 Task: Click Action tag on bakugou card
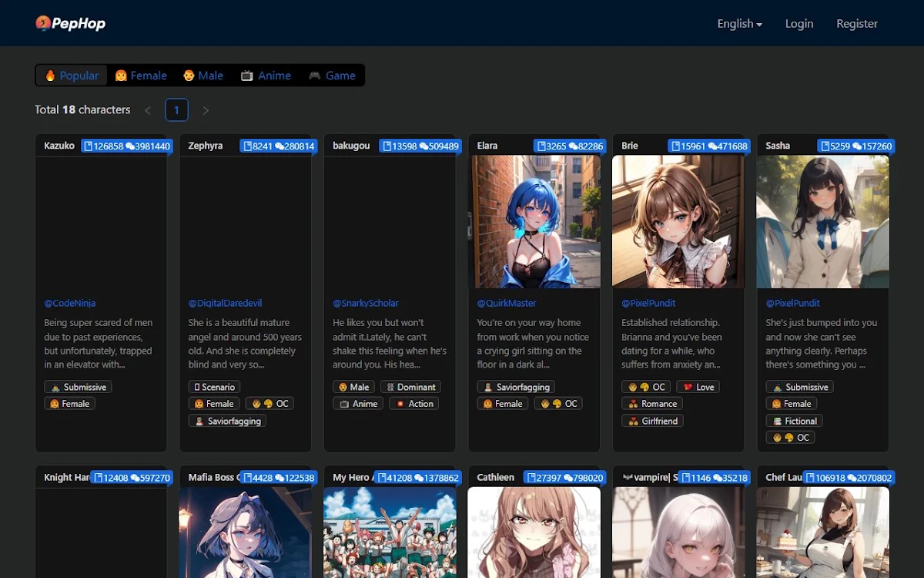(x=413, y=404)
